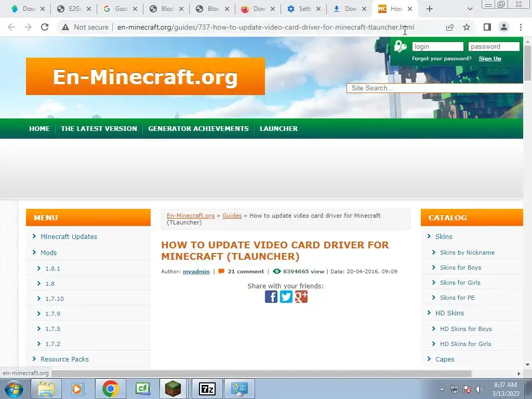Image resolution: width=532 pixels, height=399 pixels.
Task: Click the En-Minecraft.org orange logo banner
Action: [x=145, y=76]
